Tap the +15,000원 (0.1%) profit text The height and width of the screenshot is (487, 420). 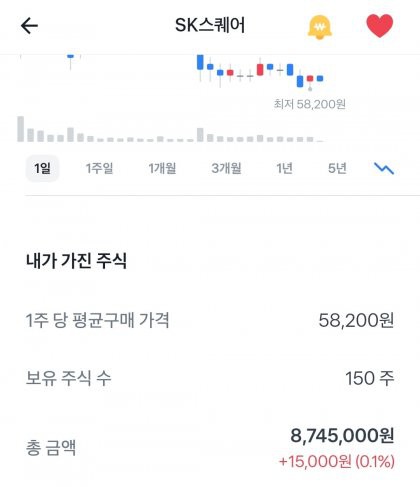[337, 462]
